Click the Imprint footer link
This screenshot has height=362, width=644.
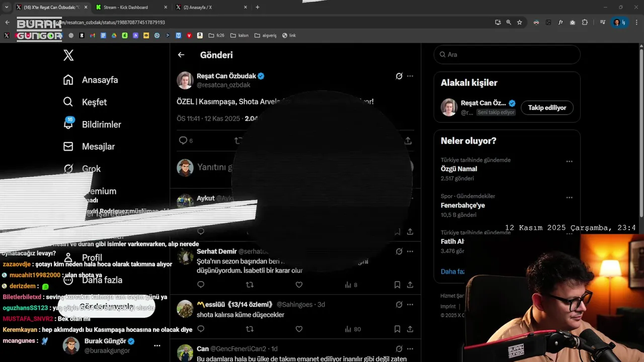tap(448, 306)
